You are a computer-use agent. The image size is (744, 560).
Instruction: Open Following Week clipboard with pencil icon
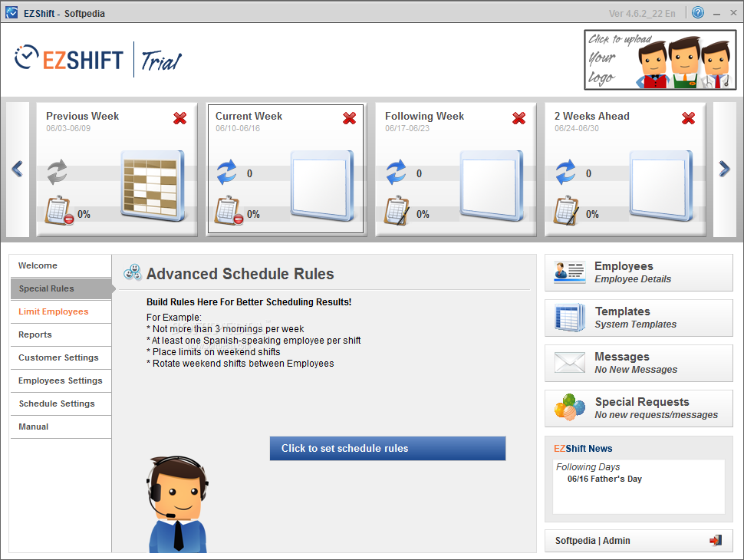tap(397, 210)
